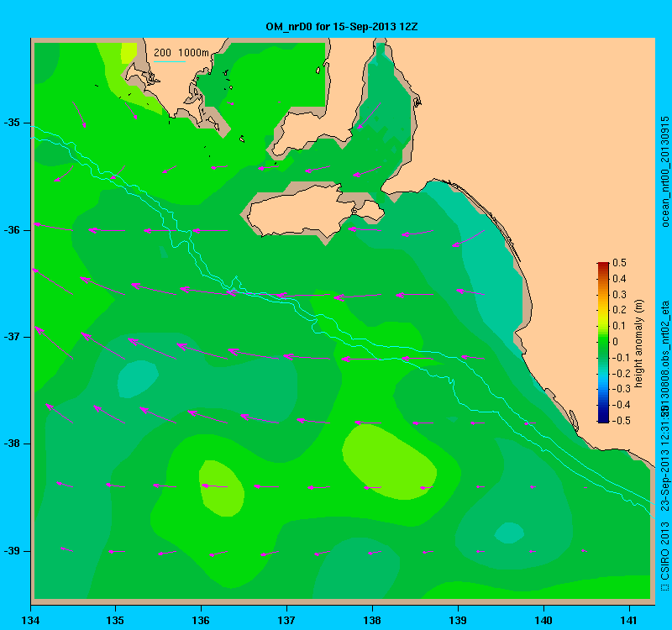Click the dark blue bottom of the color bar

click(603, 418)
